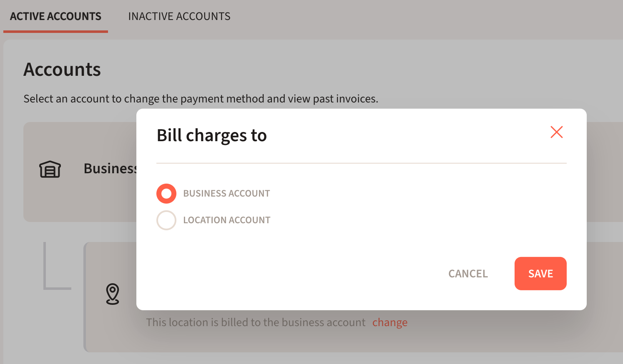623x364 pixels.
Task: Close the Bill charges to dialog
Action: click(x=556, y=132)
